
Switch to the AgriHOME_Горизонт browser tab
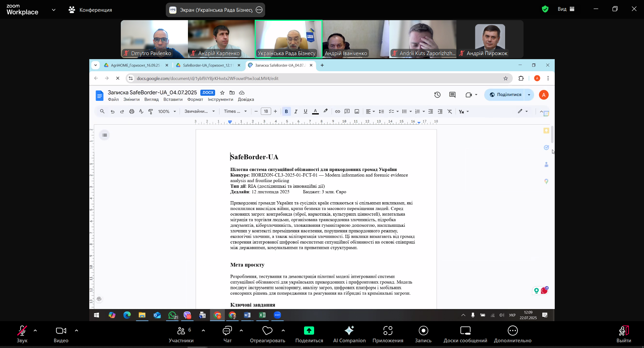pyautogui.click(x=135, y=65)
